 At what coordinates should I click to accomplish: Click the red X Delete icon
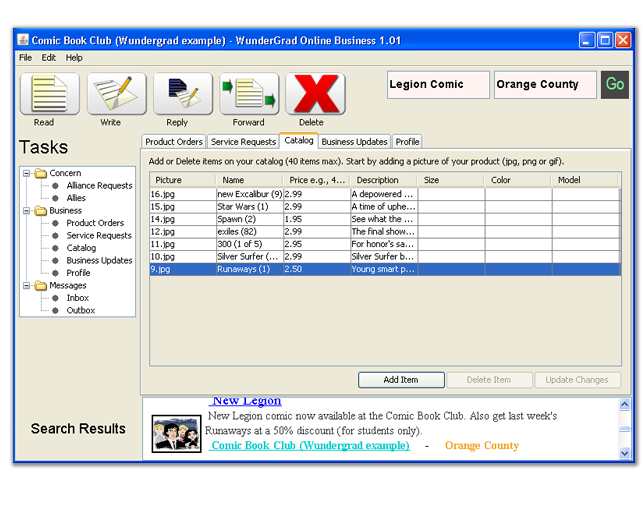coord(315,94)
